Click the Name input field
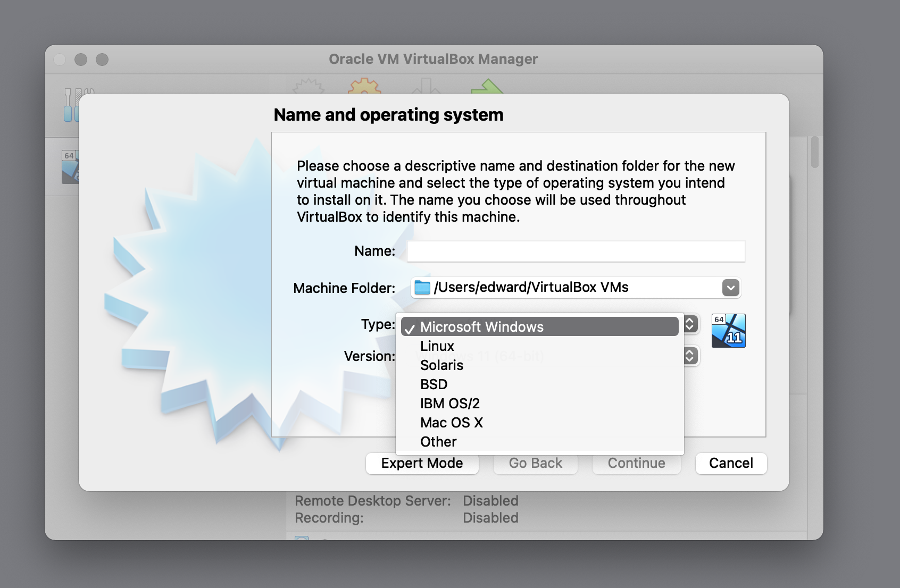 (576, 251)
